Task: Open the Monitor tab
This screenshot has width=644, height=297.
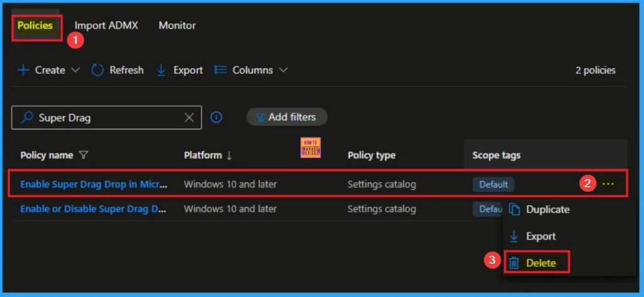Action: point(177,25)
